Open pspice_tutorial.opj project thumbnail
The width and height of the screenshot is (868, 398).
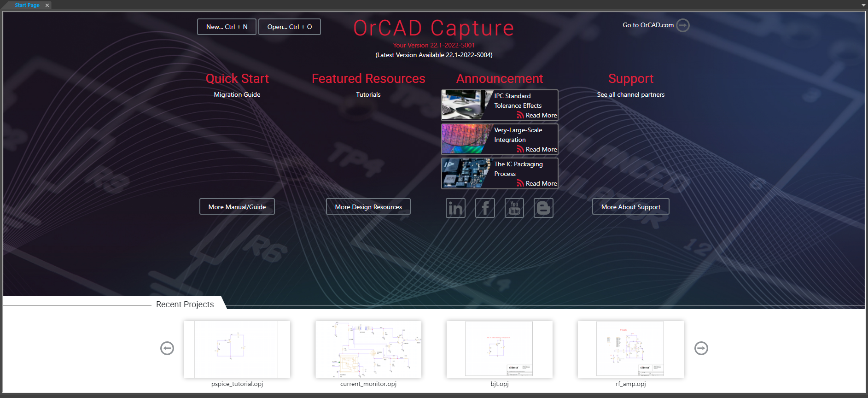(237, 350)
